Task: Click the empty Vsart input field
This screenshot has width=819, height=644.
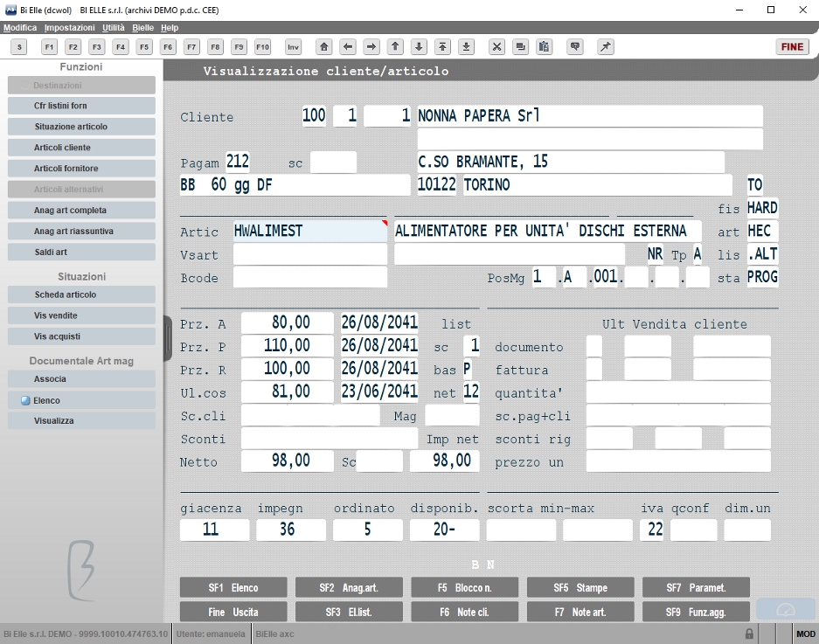Action: [x=310, y=254]
